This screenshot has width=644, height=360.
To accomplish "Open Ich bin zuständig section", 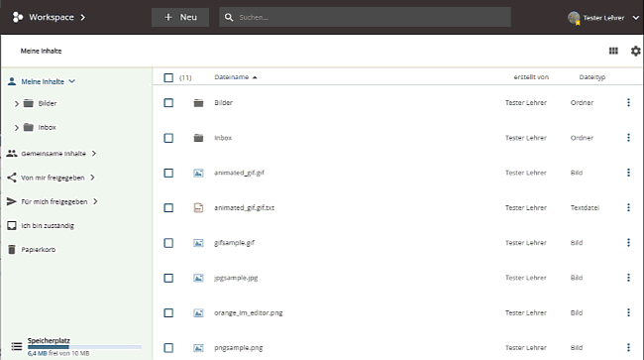I will point(48,225).
